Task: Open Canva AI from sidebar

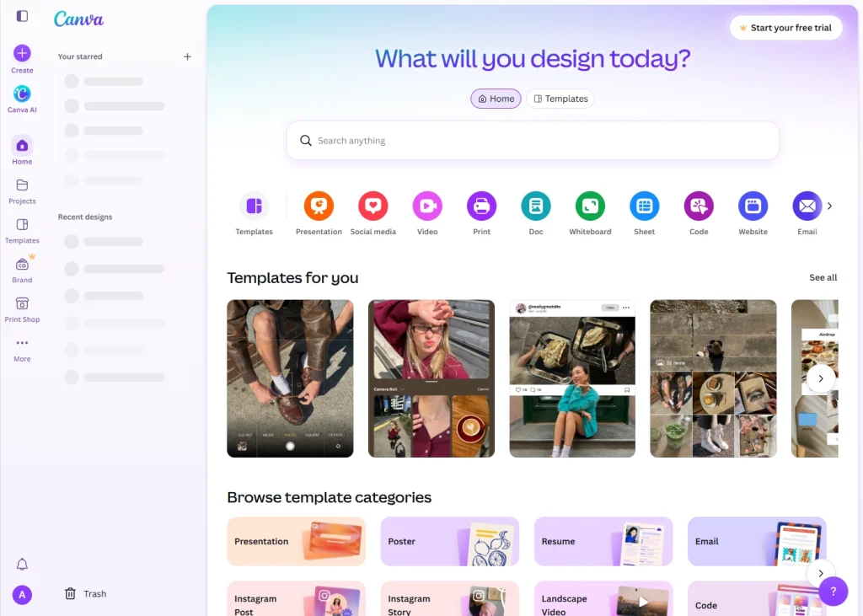Action: (22, 99)
